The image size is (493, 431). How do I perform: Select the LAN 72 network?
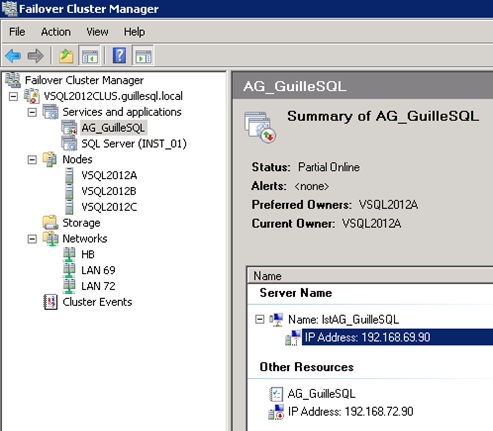98,286
